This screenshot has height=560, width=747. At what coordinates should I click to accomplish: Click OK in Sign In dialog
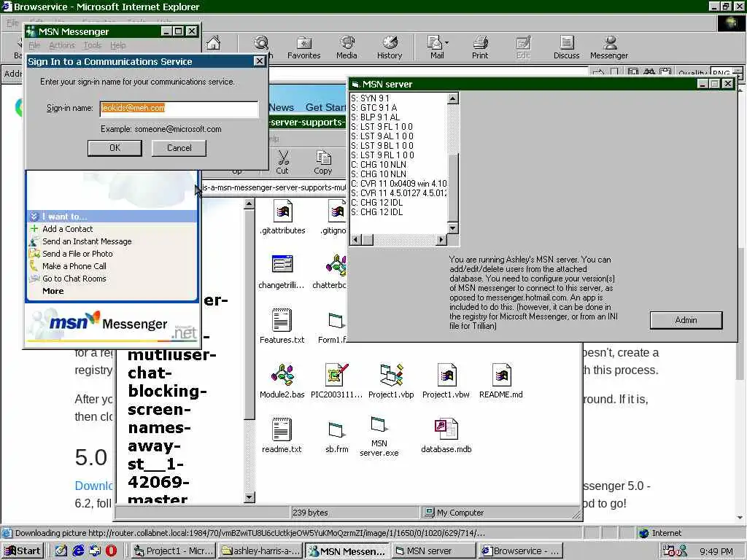pyautogui.click(x=115, y=148)
